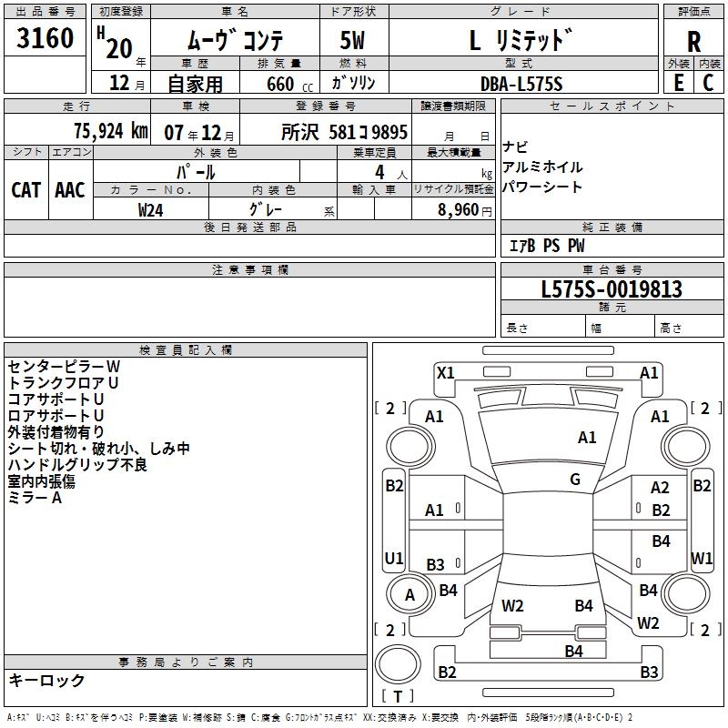
Task: Click the B3 mark on rear bumper
Action: (649, 672)
